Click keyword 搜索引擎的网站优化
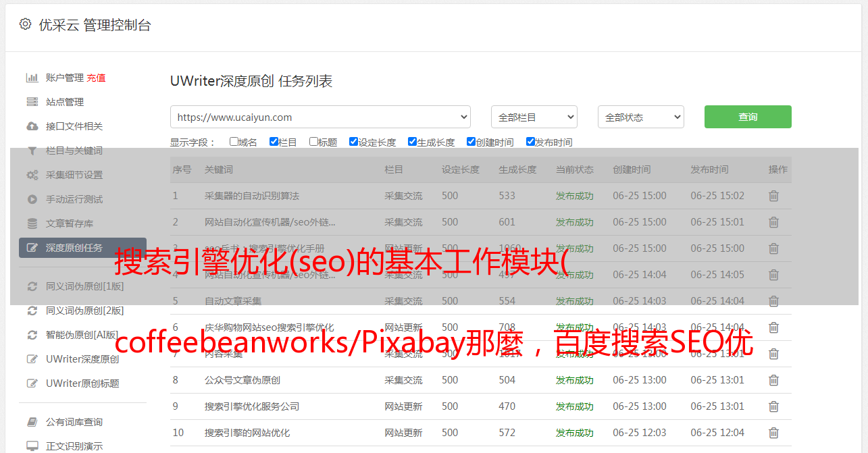Screen dimensions: 868x453 coord(247,433)
